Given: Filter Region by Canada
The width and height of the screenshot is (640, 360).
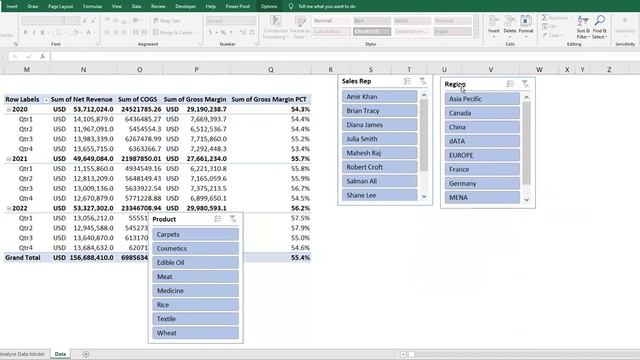Looking at the screenshot, I should click(x=482, y=113).
